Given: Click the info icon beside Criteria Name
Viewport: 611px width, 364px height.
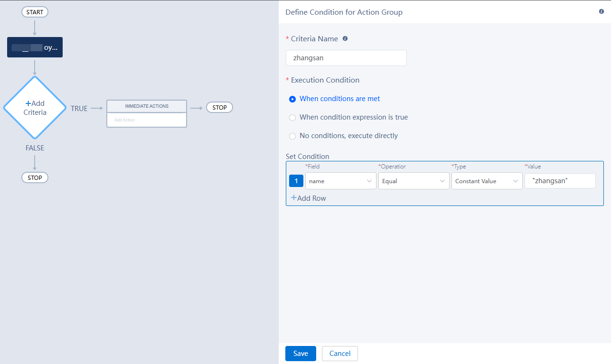Looking at the screenshot, I should (345, 38).
